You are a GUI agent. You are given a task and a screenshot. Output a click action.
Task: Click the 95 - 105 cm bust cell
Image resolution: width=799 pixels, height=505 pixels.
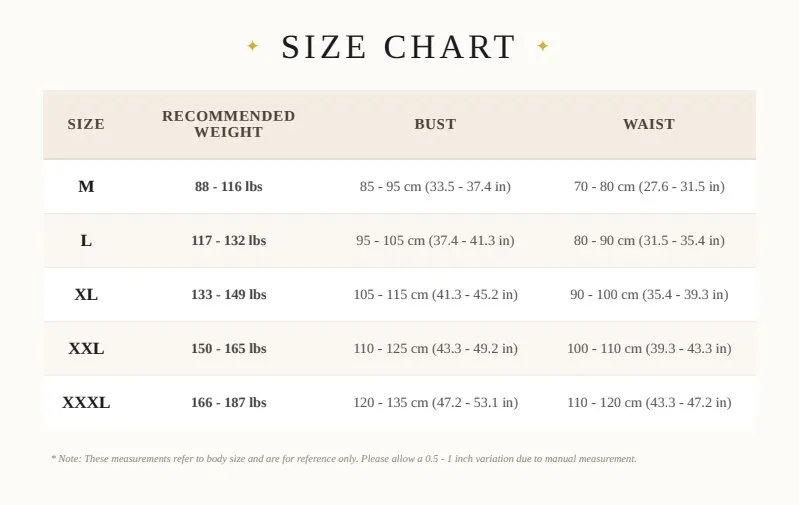(435, 241)
